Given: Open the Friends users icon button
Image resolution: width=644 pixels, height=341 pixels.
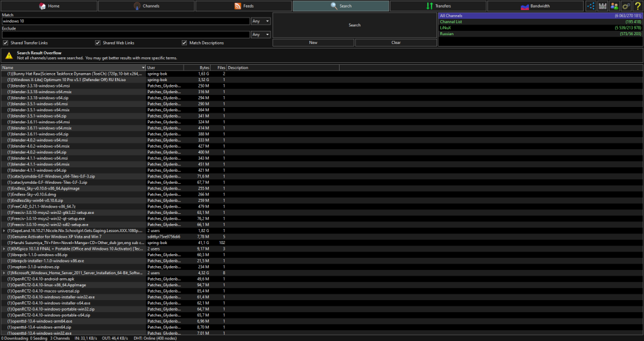Looking at the screenshot, I should pyautogui.click(x=614, y=6).
